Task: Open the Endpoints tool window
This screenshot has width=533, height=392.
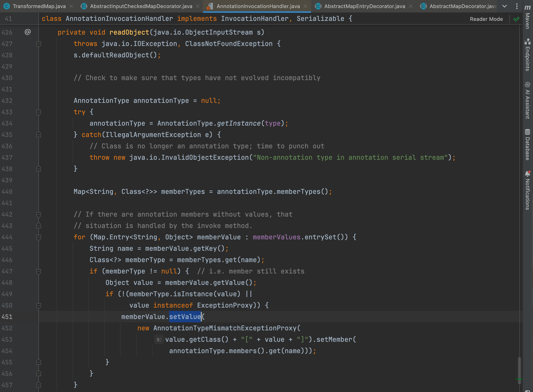Action: pyautogui.click(x=527, y=55)
